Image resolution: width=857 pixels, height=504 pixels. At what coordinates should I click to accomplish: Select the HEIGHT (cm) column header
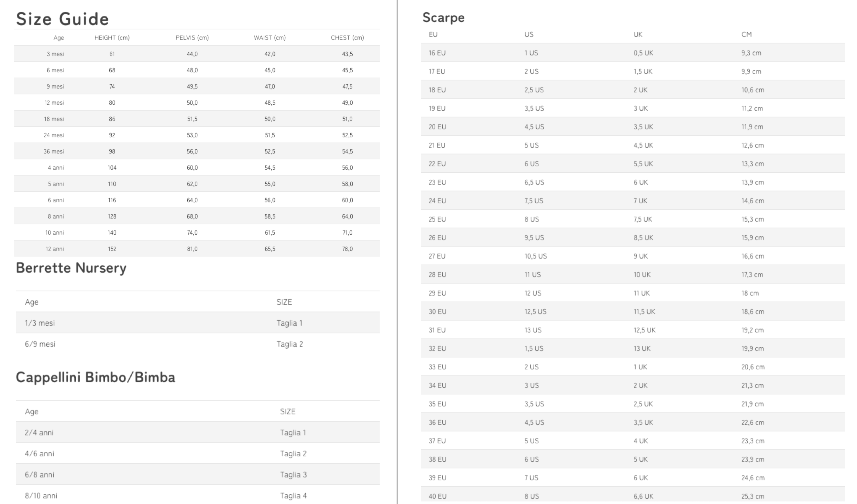[112, 38]
